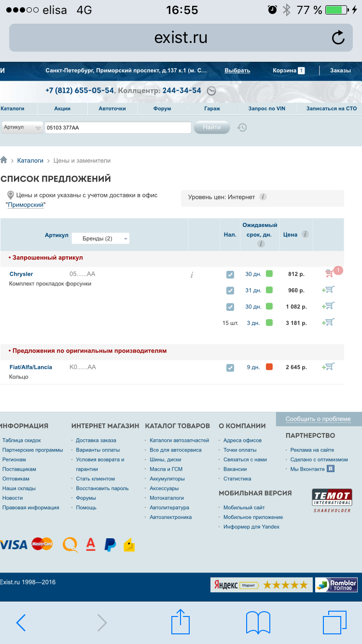The width and height of the screenshot is (362, 644).
Task: Toggle availability checkbox for 2 645 р. offer
Action: [230, 368]
